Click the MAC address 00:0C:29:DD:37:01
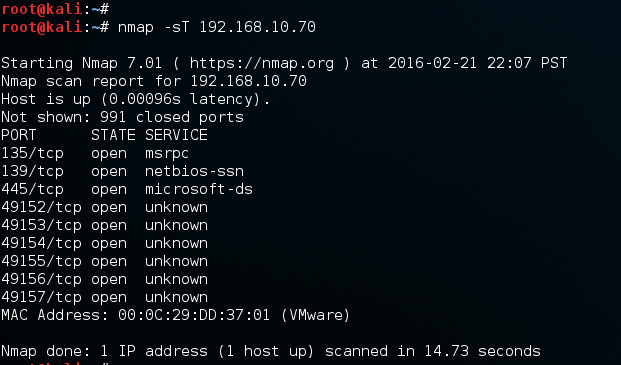This screenshot has height=365, width=621. 194,316
